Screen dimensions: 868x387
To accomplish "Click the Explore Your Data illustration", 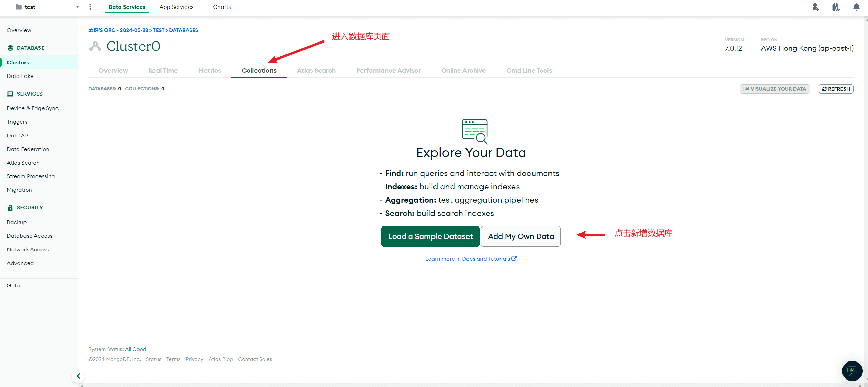I will [474, 131].
